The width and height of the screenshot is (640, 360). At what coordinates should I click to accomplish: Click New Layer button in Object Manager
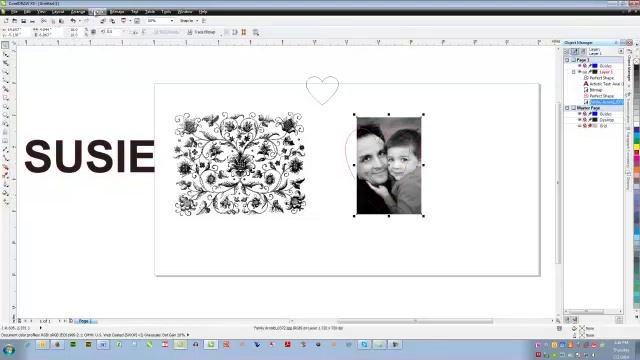click(567, 320)
